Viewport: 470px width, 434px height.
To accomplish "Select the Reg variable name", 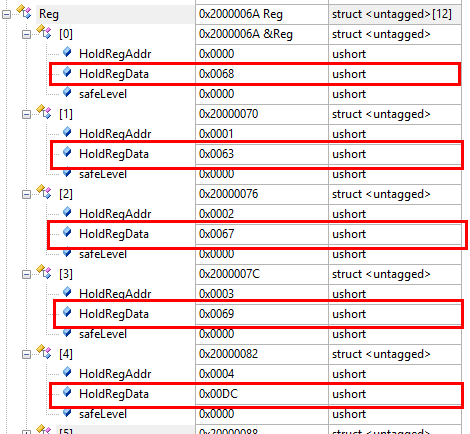I will pyautogui.click(x=49, y=14).
